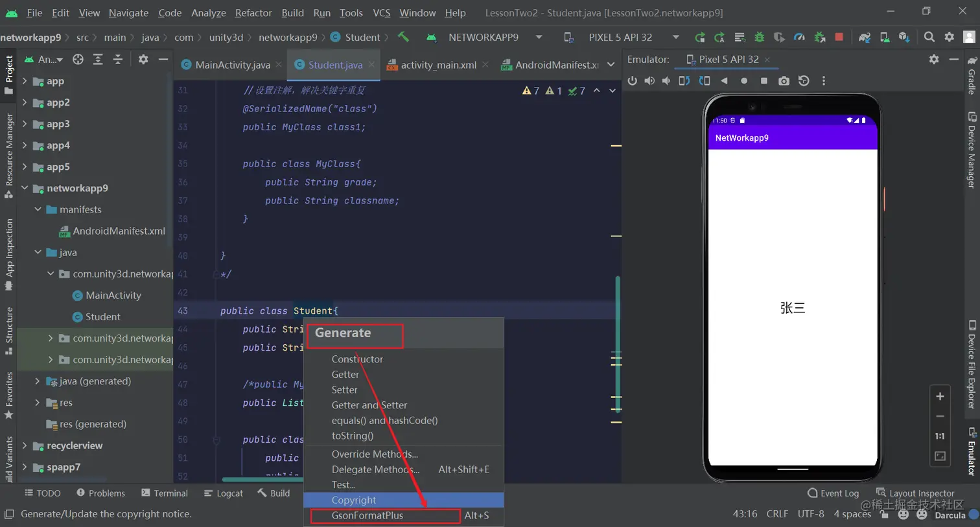Open the Build menu
Screen dimensions: 980x527
292,12
